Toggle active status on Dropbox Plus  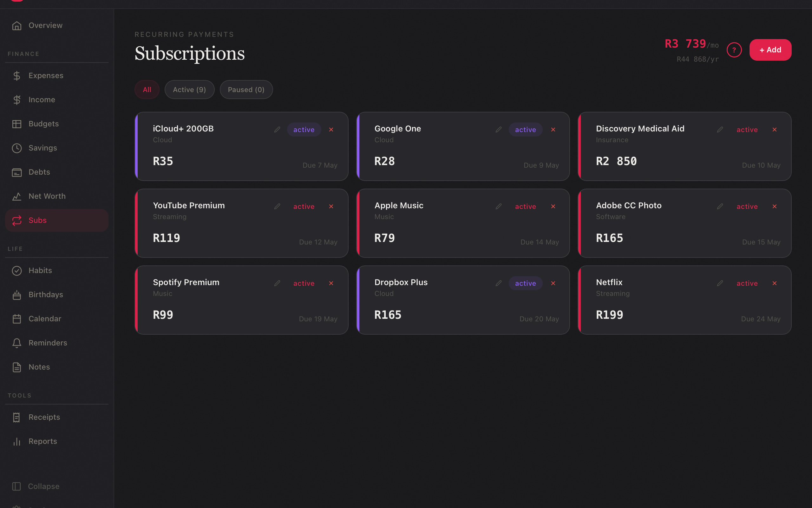click(x=526, y=284)
